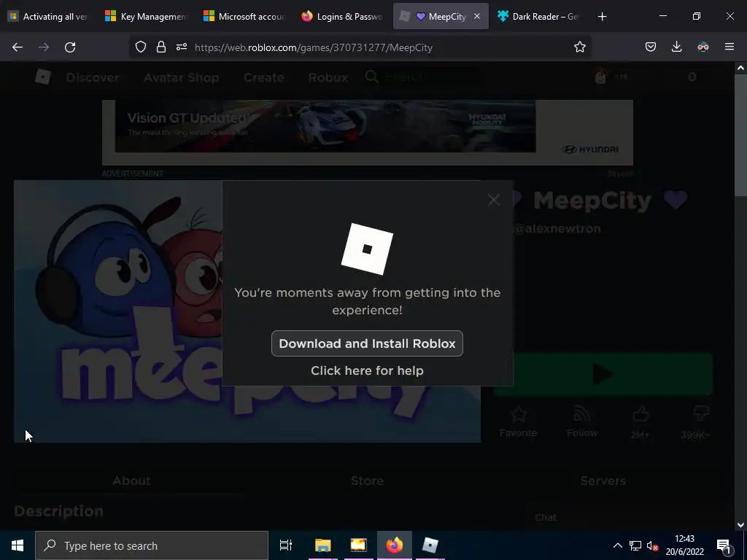Open the Dark Reader extension icon

[703, 47]
